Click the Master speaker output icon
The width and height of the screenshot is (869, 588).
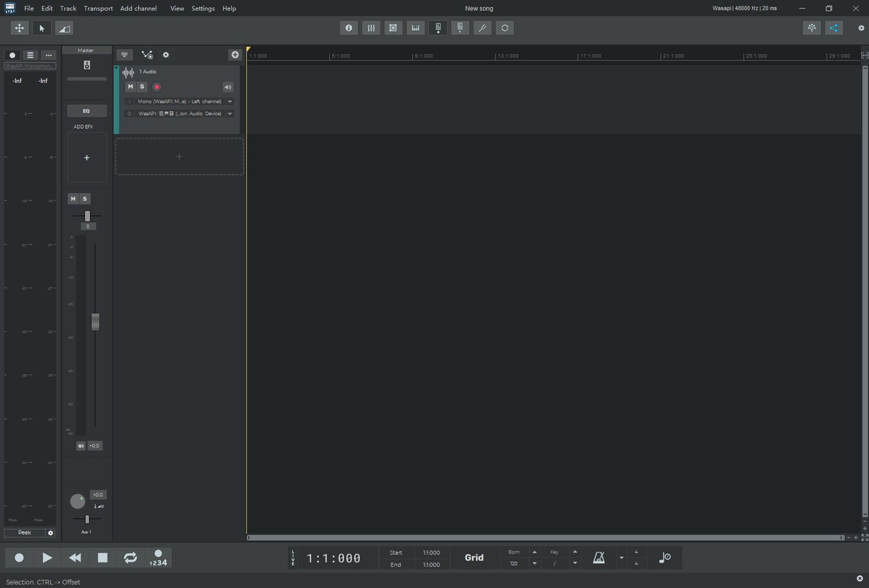(87, 65)
